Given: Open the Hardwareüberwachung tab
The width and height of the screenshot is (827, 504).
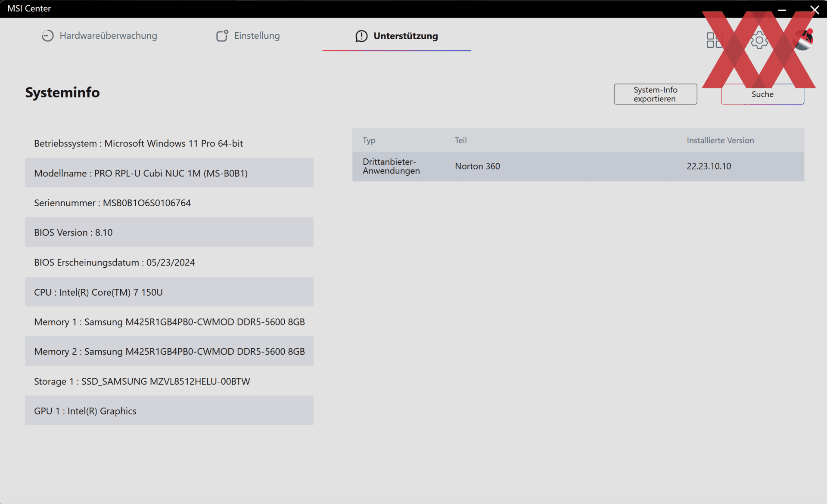Looking at the screenshot, I should (99, 36).
